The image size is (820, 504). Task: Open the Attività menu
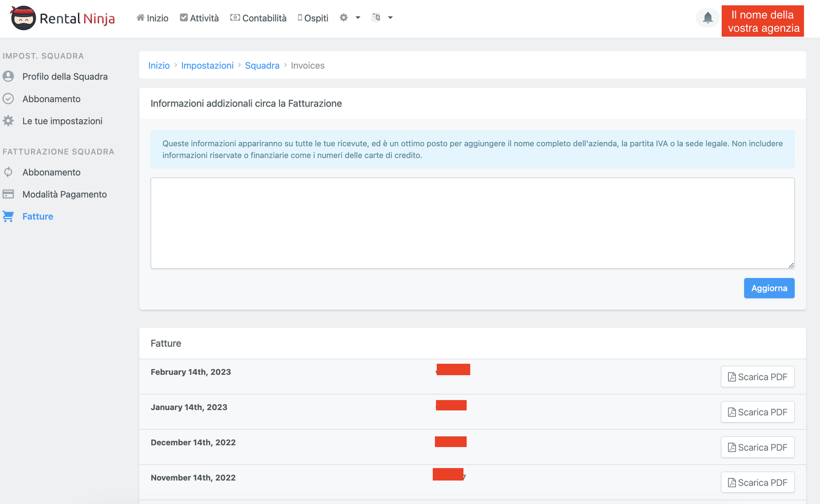(199, 18)
